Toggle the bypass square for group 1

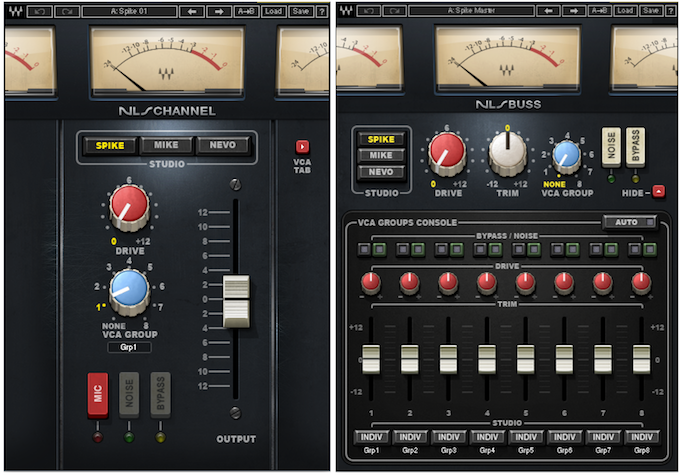tap(364, 249)
